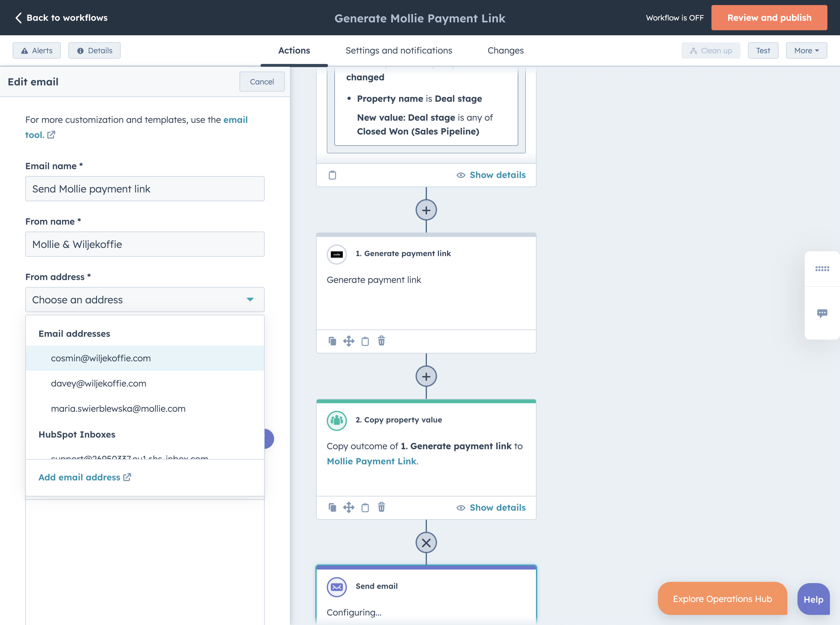
Task: Switch to the Changes tab
Action: pyautogui.click(x=505, y=50)
